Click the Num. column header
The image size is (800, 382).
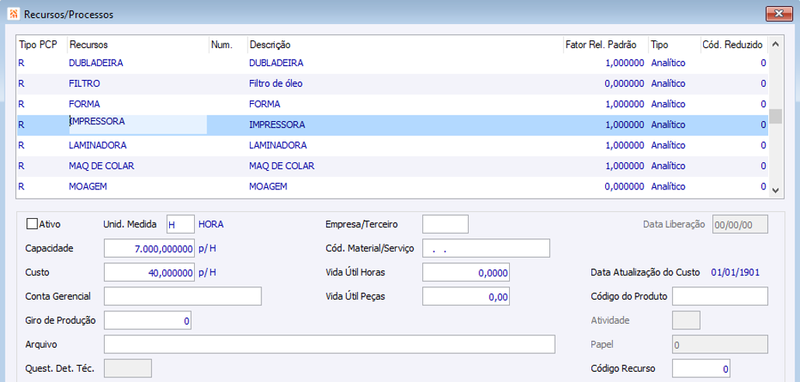coord(228,45)
